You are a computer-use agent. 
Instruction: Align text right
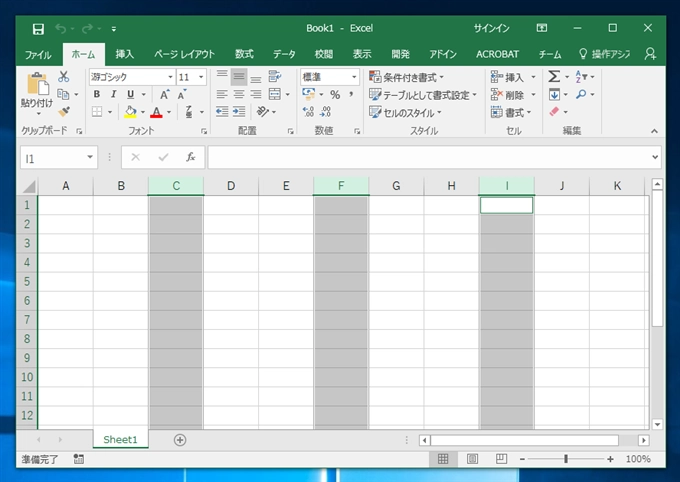point(256,94)
